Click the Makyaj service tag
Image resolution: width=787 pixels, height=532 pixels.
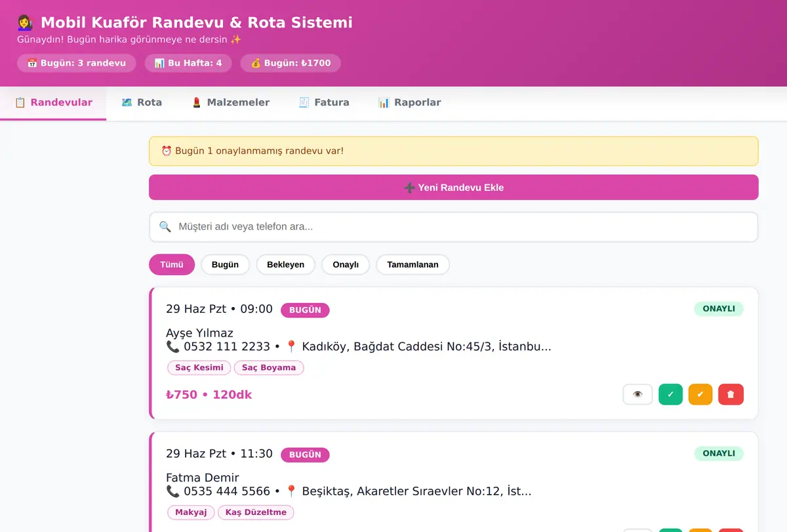click(x=191, y=512)
